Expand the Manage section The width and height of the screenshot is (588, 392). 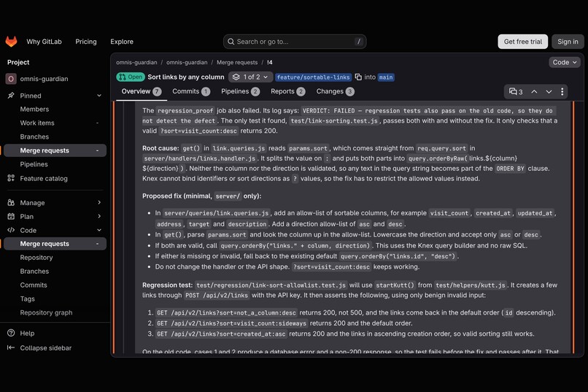pyautogui.click(x=99, y=202)
